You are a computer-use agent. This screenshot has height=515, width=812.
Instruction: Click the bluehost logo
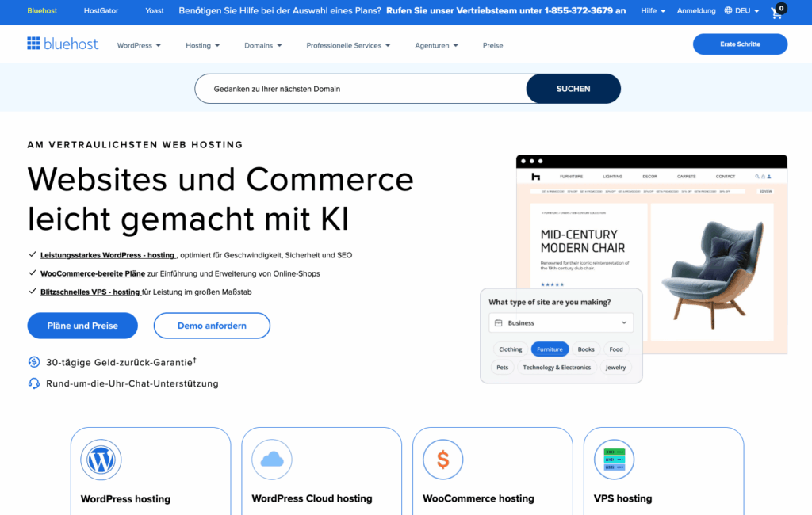pos(63,44)
